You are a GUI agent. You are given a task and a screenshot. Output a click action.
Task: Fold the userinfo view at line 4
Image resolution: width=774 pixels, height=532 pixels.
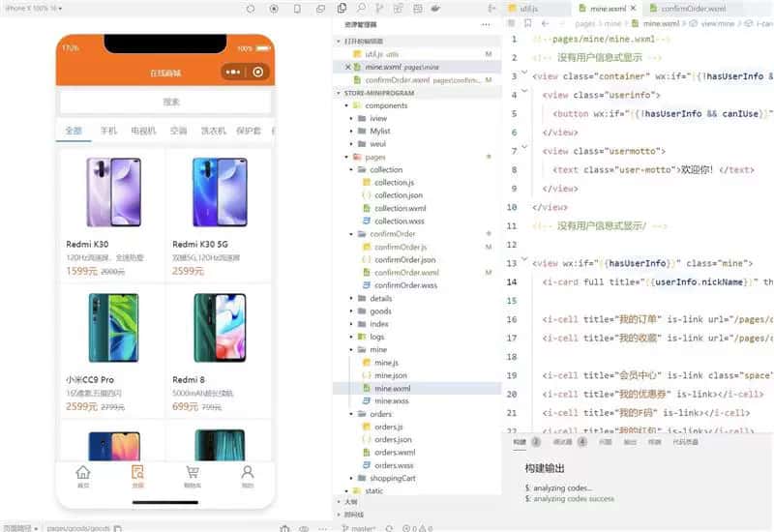tap(524, 91)
